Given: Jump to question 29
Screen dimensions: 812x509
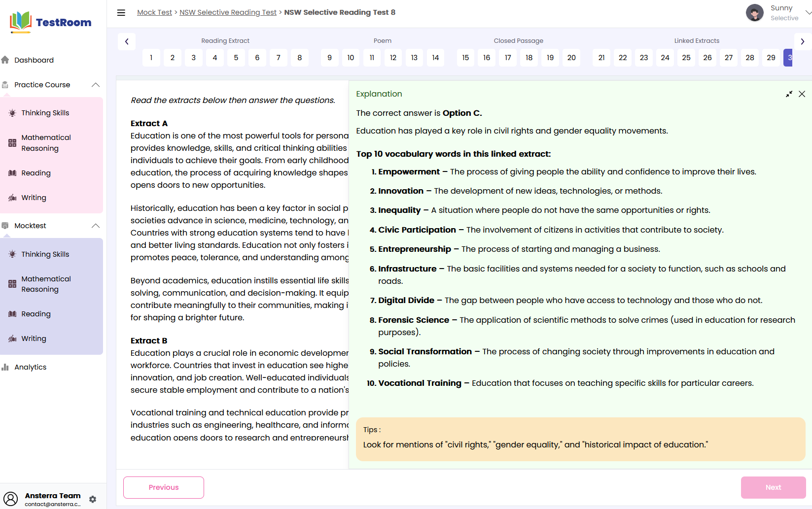Looking at the screenshot, I should [771, 58].
